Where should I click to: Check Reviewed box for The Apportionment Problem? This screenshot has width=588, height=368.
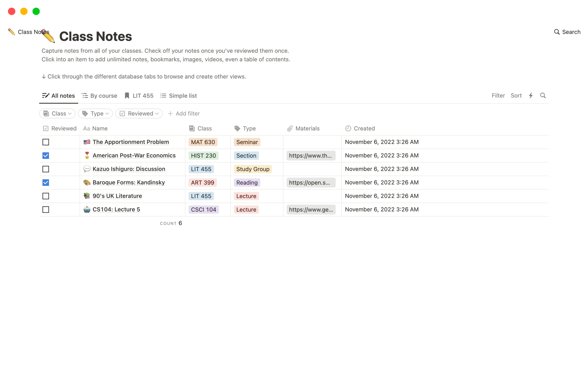[46, 142]
